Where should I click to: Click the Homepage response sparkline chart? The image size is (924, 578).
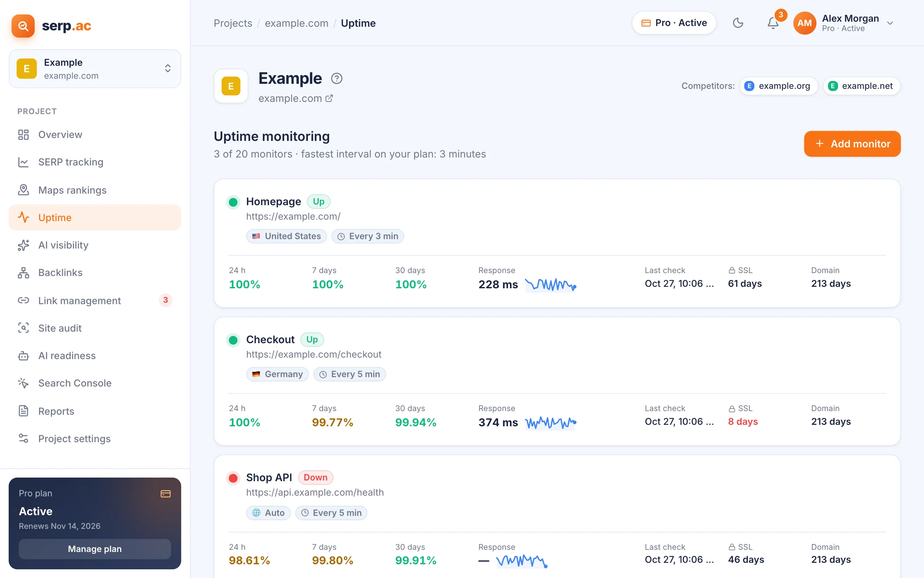point(550,285)
